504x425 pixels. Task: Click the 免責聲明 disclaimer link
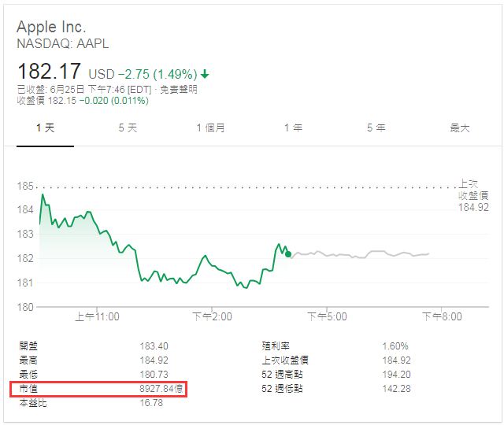click(179, 90)
